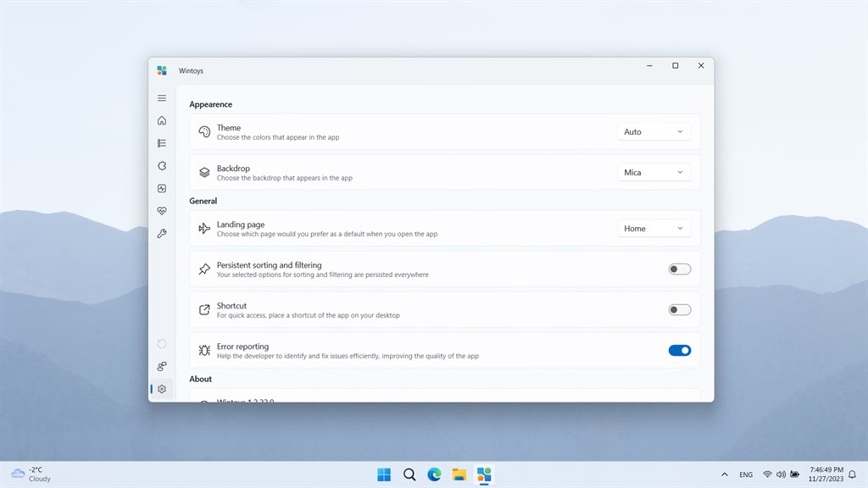868x488 pixels.
Task: Open the notifications bell icon
Action: [x=853, y=474]
